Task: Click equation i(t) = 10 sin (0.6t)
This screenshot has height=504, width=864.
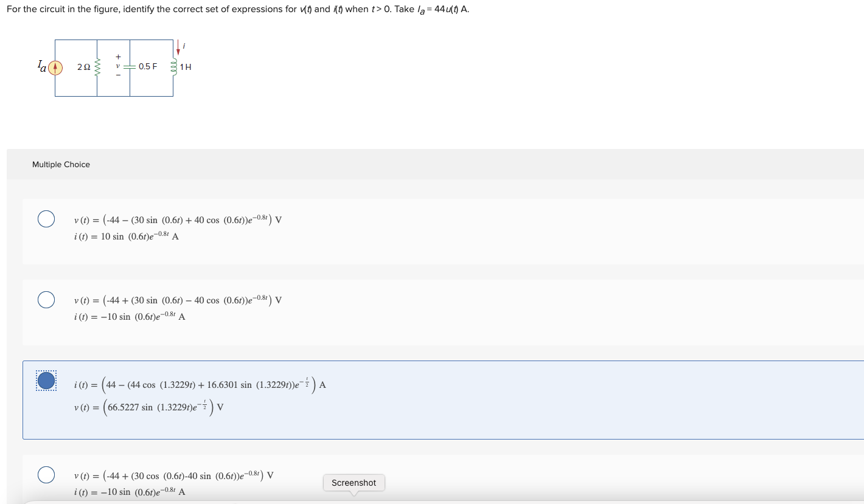Action: [126, 236]
